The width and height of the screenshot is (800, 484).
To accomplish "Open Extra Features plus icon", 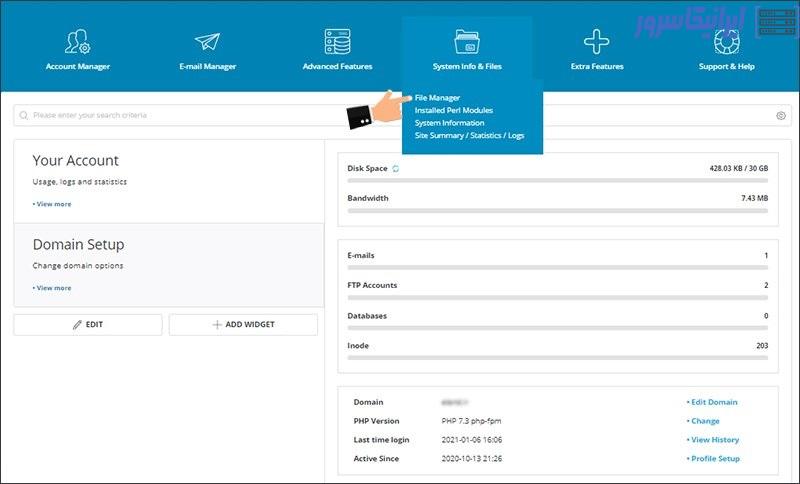I will (597, 42).
